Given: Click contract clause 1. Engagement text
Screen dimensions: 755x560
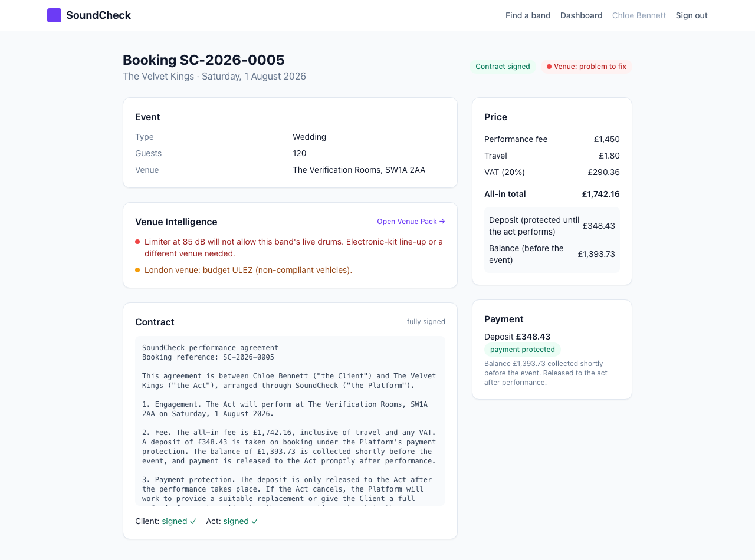Looking at the screenshot, I should pyautogui.click(x=285, y=409).
